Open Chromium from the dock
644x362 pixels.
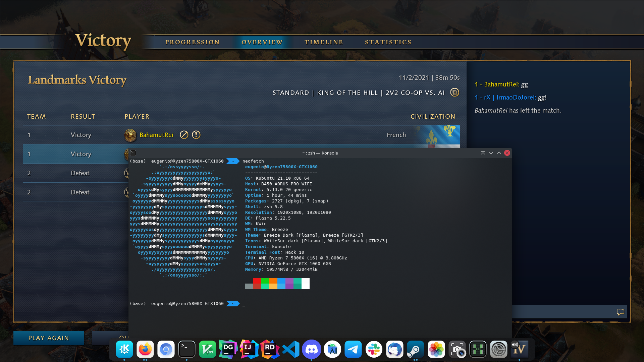(166, 349)
